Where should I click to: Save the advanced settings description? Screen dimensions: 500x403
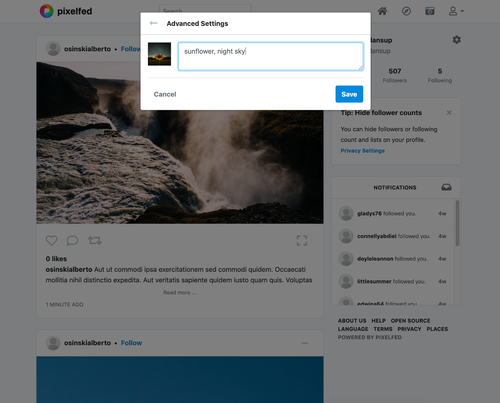349,94
